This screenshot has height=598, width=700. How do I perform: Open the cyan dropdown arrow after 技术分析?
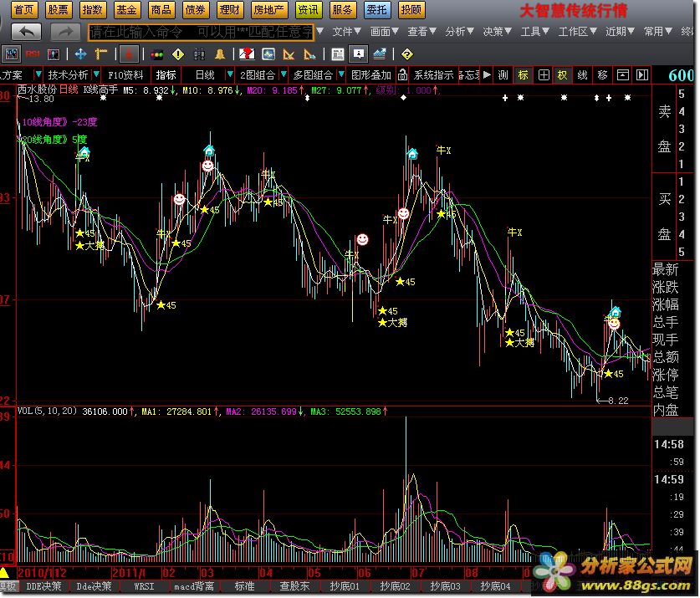(96, 74)
